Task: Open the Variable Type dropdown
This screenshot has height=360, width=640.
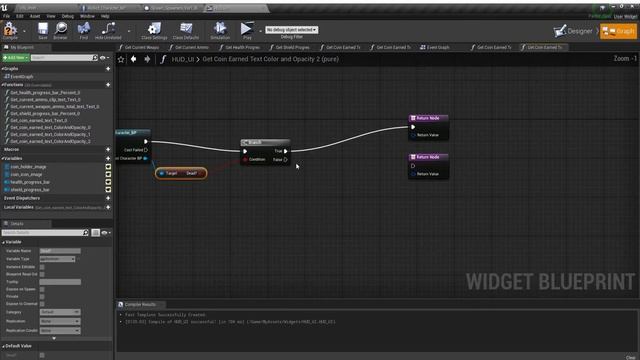Action: coord(58,259)
